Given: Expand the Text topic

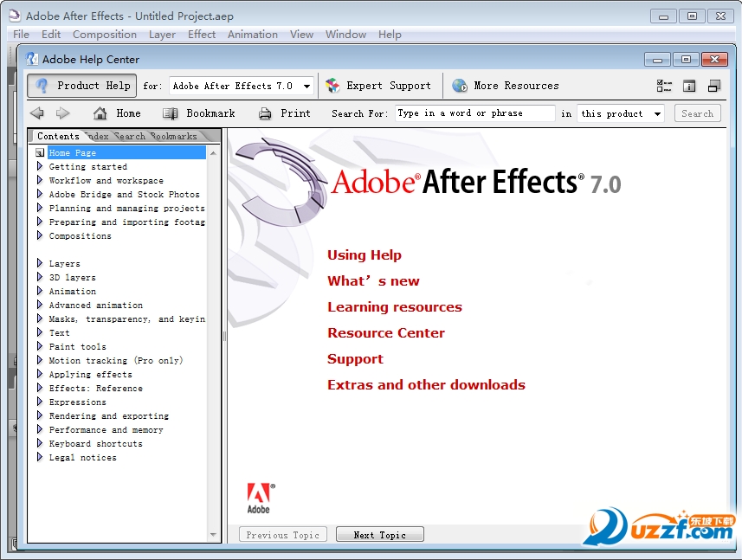Looking at the screenshot, I should pos(40,332).
